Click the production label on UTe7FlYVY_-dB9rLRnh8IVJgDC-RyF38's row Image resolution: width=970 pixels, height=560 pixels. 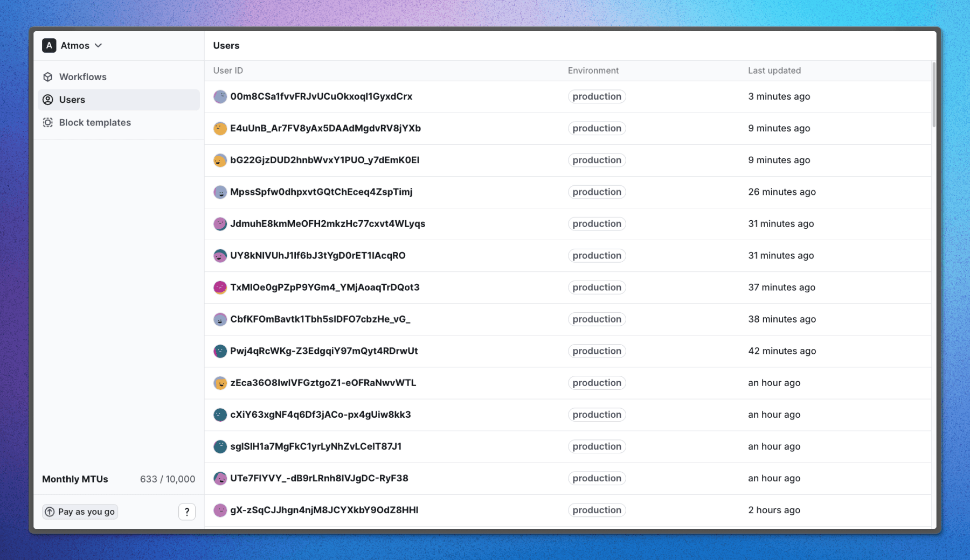tap(597, 478)
